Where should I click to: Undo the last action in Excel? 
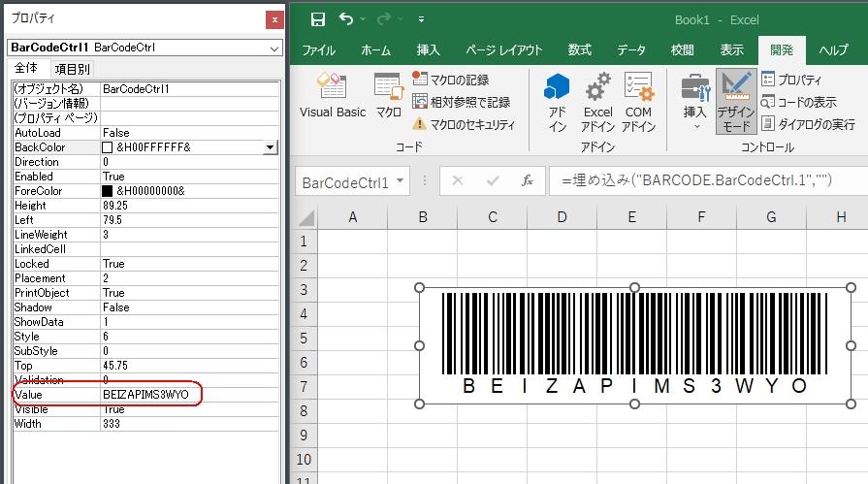coord(346,19)
